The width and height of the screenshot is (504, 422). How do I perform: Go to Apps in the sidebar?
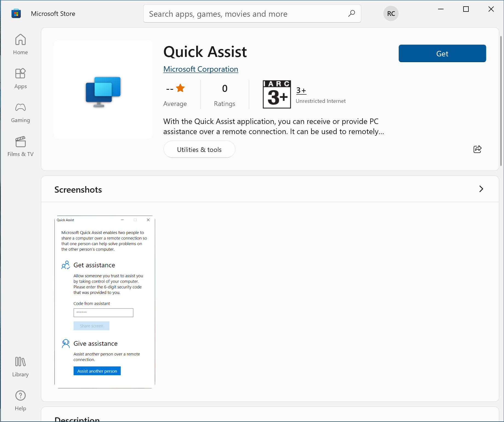[x=21, y=78]
